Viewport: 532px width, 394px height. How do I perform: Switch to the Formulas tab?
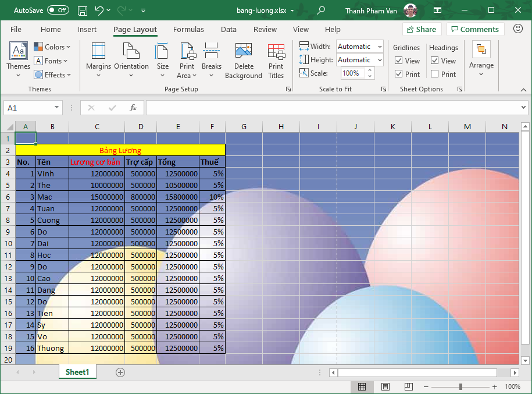tap(188, 30)
